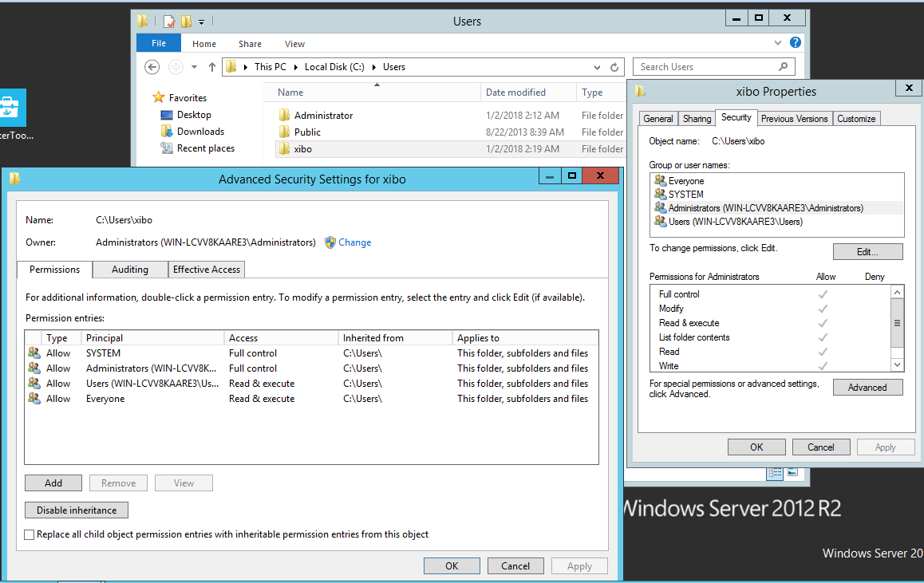The height and width of the screenshot is (583, 924).
Task: Click Edit to change permissions for xibo
Action: point(867,251)
